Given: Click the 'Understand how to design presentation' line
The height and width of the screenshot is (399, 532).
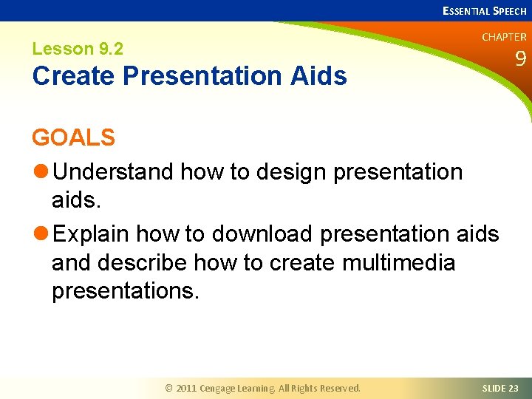Looking at the screenshot, I should point(258,172).
